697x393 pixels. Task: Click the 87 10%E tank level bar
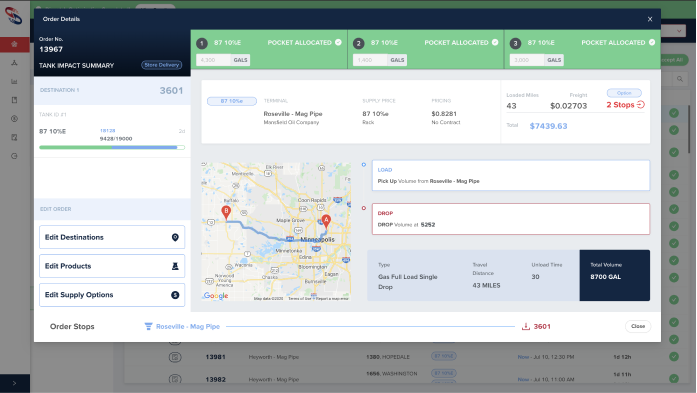pos(112,147)
